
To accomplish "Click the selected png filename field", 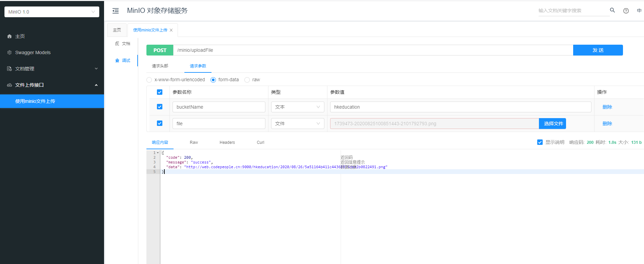I will coord(435,124).
